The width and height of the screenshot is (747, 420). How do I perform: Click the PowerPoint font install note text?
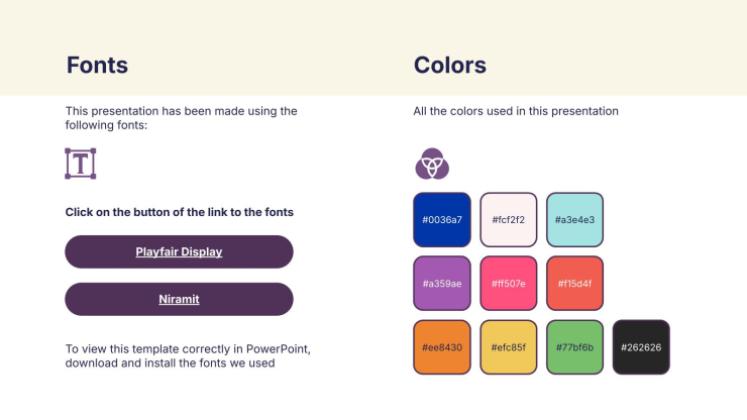188,356
